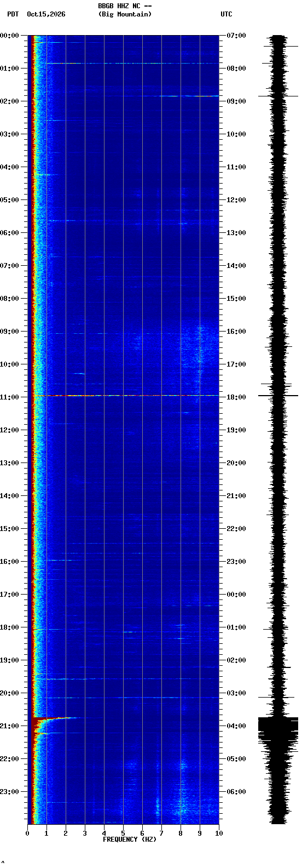This screenshot has height=868, width=302.
Task: Select frequency axis tick label '7'
Action: [x=161, y=833]
